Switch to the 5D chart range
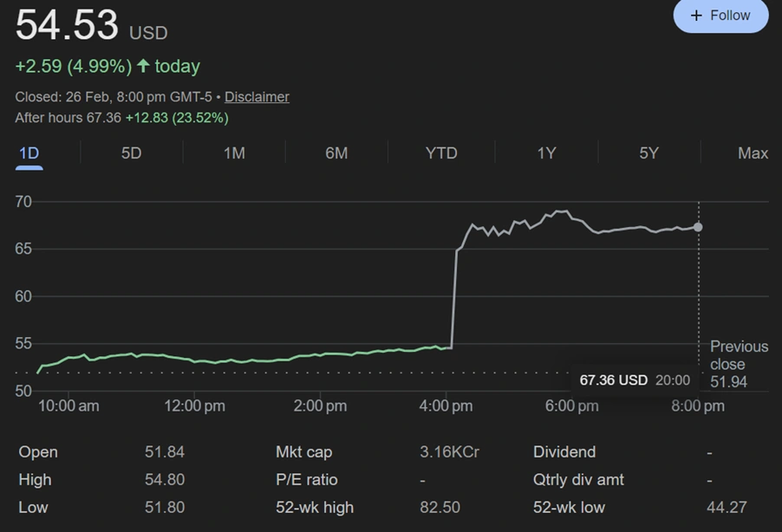Viewport: 782px width, 532px height. click(131, 153)
